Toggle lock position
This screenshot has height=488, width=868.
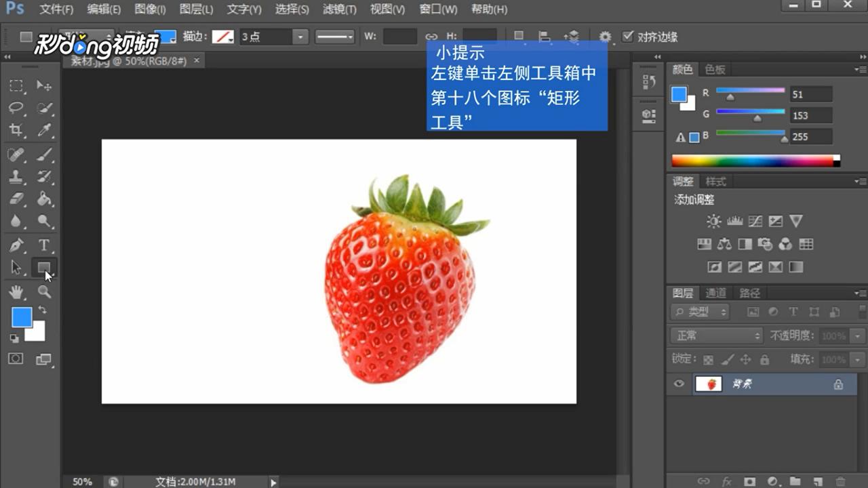(745, 359)
